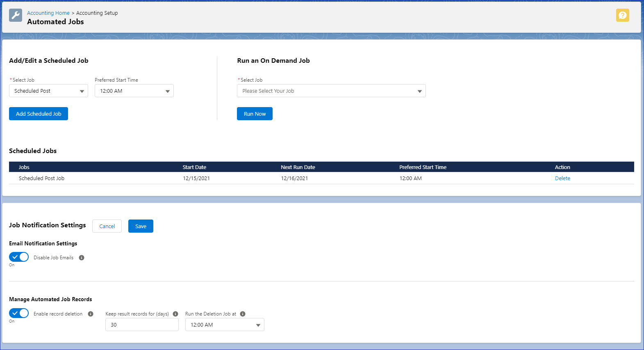Image resolution: width=644 pixels, height=350 pixels.
Task: Click the Next Run Date column header
Action: (x=298, y=167)
